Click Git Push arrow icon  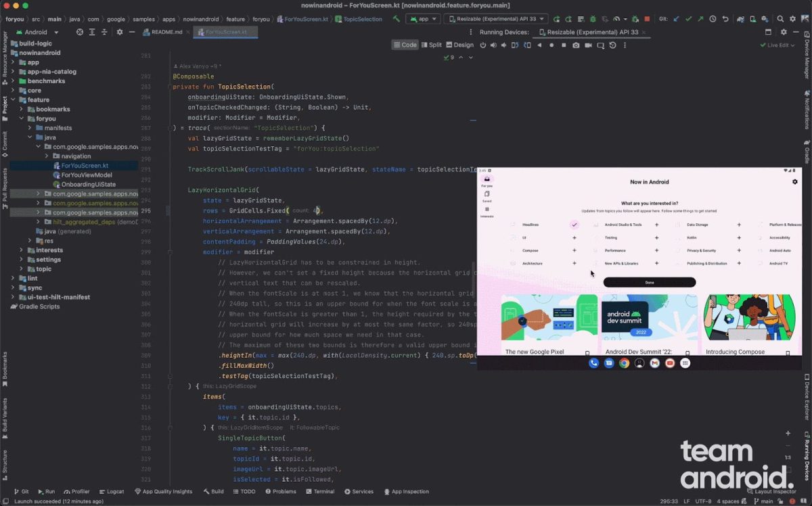[701, 19]
